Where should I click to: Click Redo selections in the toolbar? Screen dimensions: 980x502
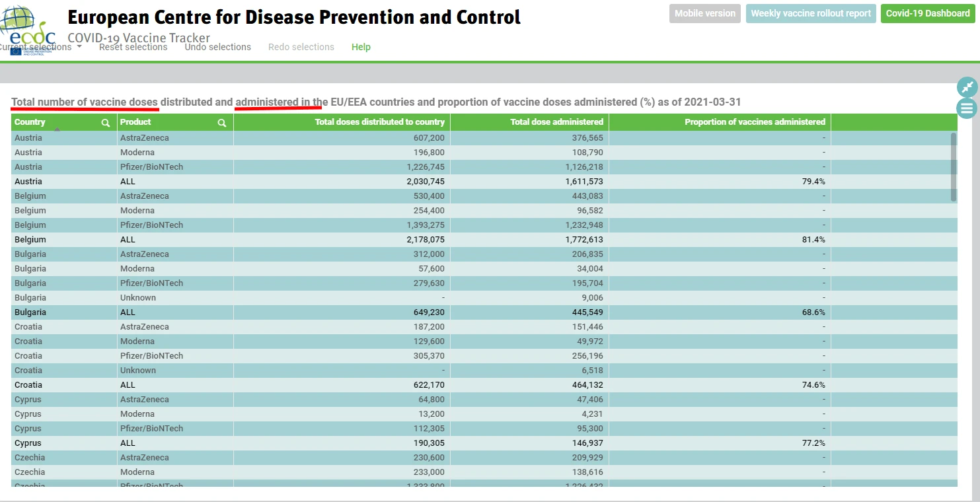coord(301,47)
